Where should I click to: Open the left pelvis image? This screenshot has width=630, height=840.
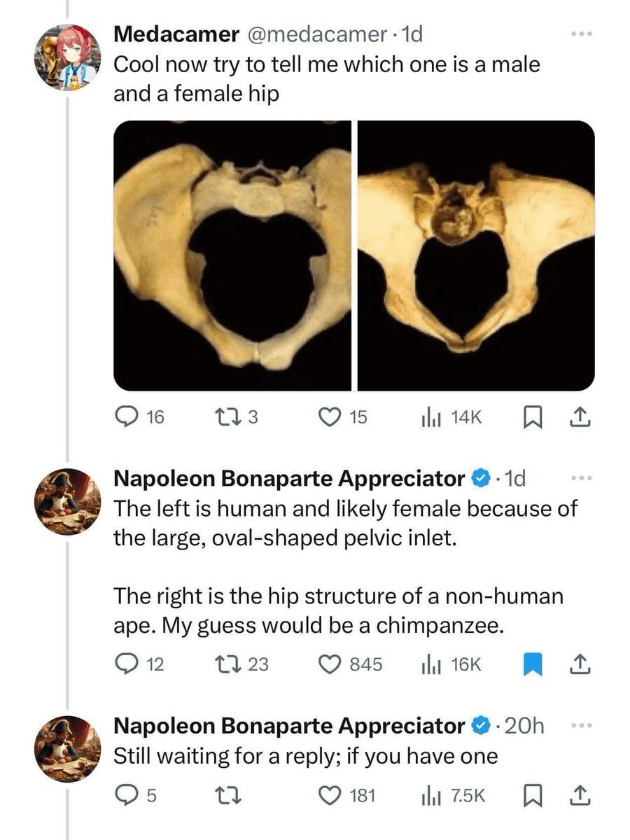point(232,255)
